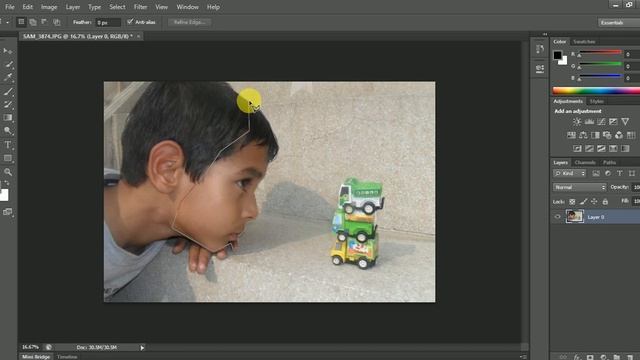The height and width of the screenshot is (360, 640).
Task: Toggle lock all for layer
Action: pyautogui.click(x=605, y=201)
